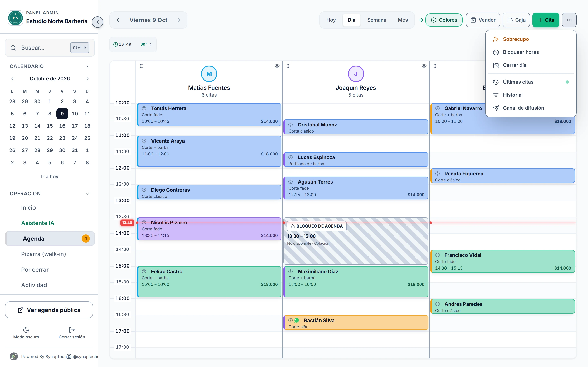588x367 pixels.
Task: Toggle visibility of Matías Fuentes column
Action: (x=277, y=66)
